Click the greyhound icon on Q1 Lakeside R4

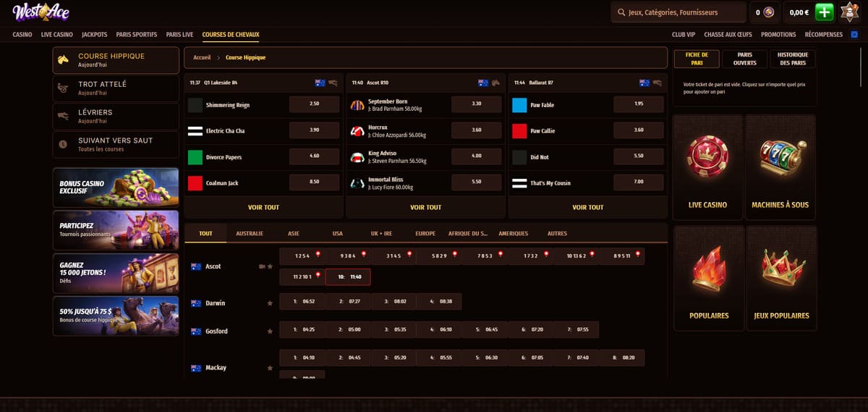333,83
